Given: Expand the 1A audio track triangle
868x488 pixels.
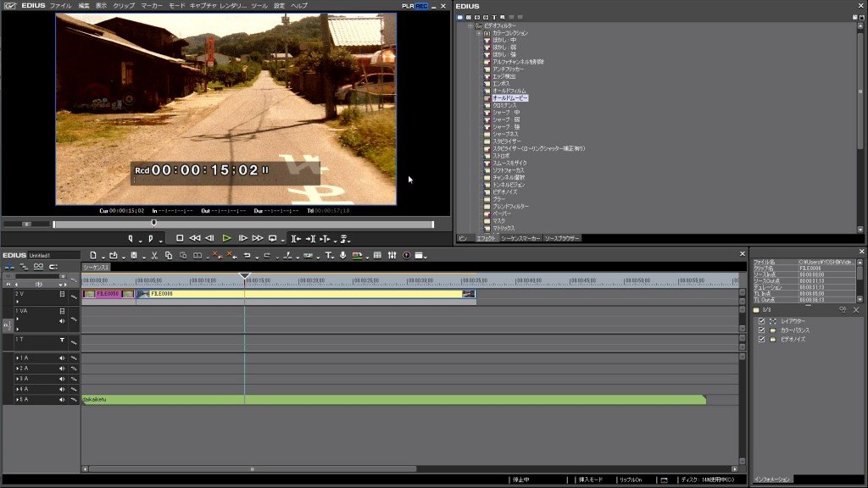Looking at the screenshot, I should coord(18,358).
